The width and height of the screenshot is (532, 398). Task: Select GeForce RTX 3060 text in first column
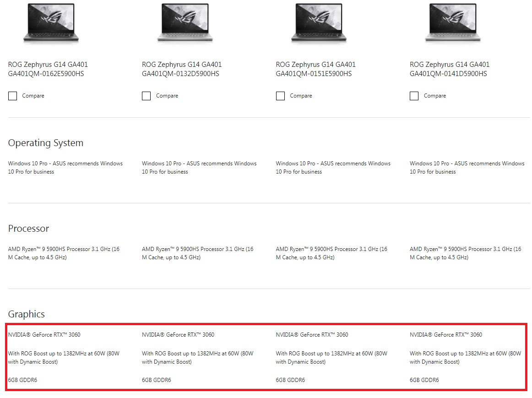click(x=44, y=335)
